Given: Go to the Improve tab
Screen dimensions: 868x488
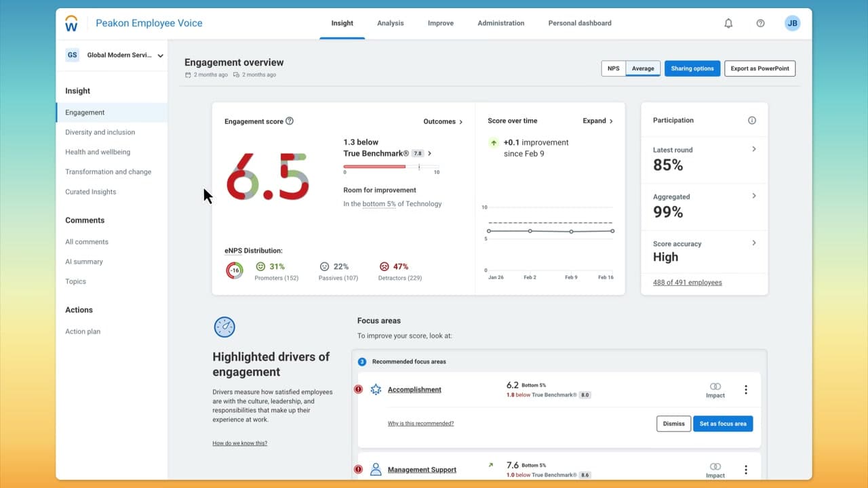Looking at the screenshot, I should pos(441,23).
